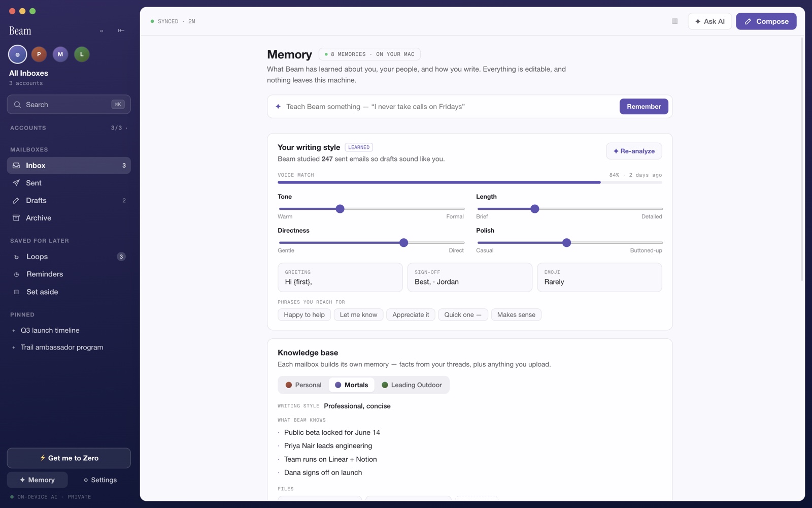Click 'Team runs on Linear + Notion'
Image resolution: width=812 pixels, height=508 pixels.
point(330,459)
